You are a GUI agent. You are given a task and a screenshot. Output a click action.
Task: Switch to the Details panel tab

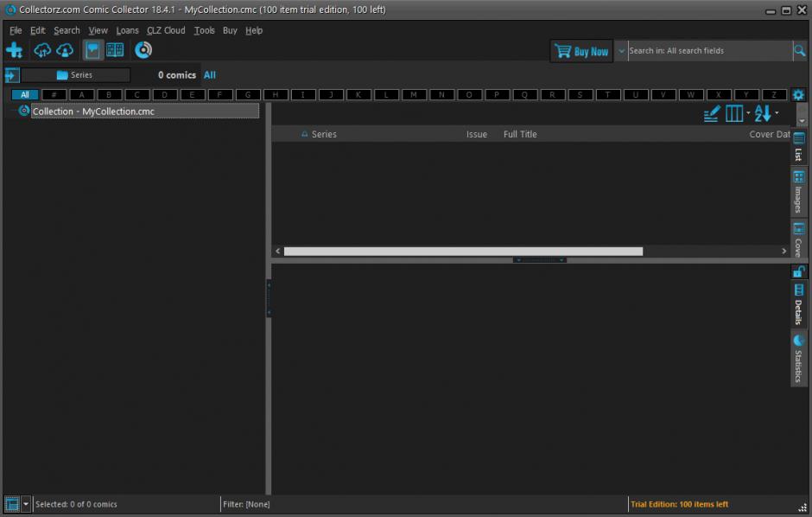tap(798, 304)
